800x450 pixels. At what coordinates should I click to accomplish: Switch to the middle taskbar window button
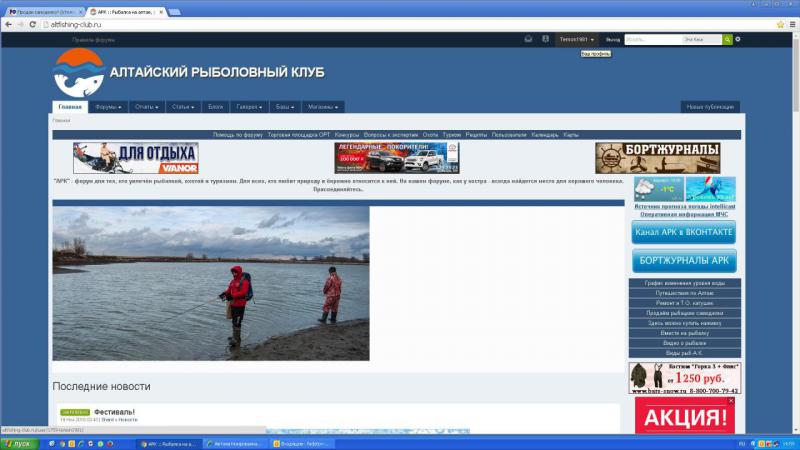(x=235, y=444)
